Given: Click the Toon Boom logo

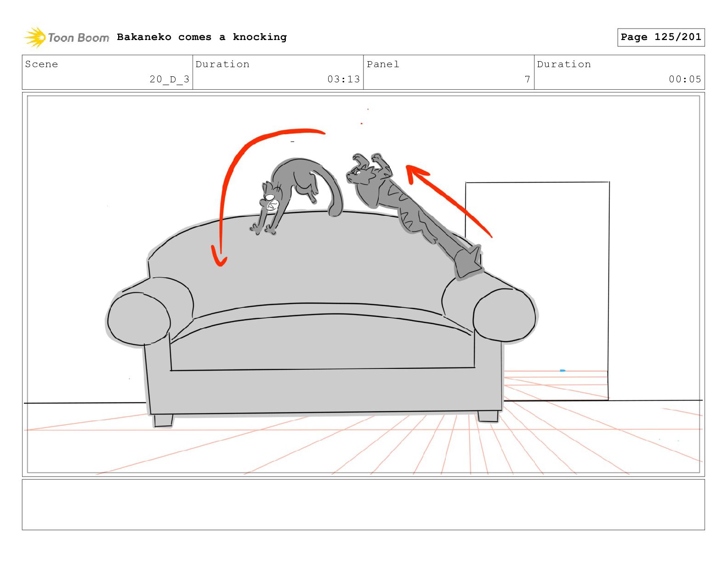Looking at the screenshot, I should (67, 37).
